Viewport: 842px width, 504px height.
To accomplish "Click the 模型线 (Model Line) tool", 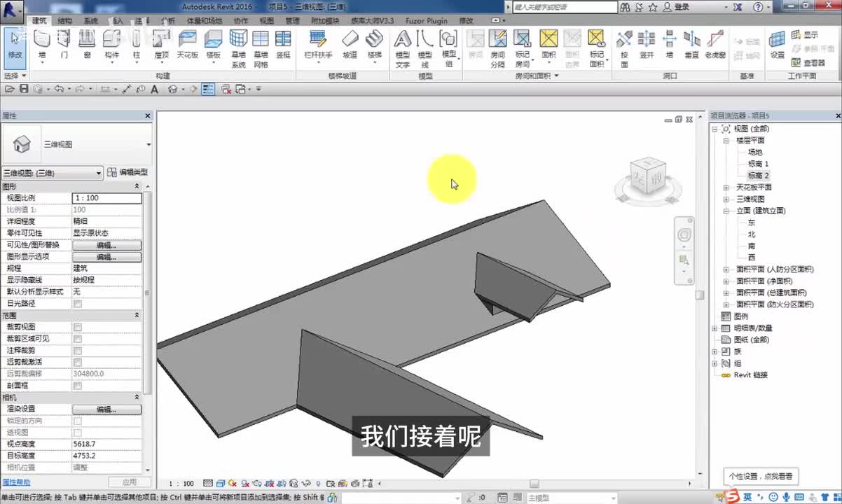I will (425, 48).
